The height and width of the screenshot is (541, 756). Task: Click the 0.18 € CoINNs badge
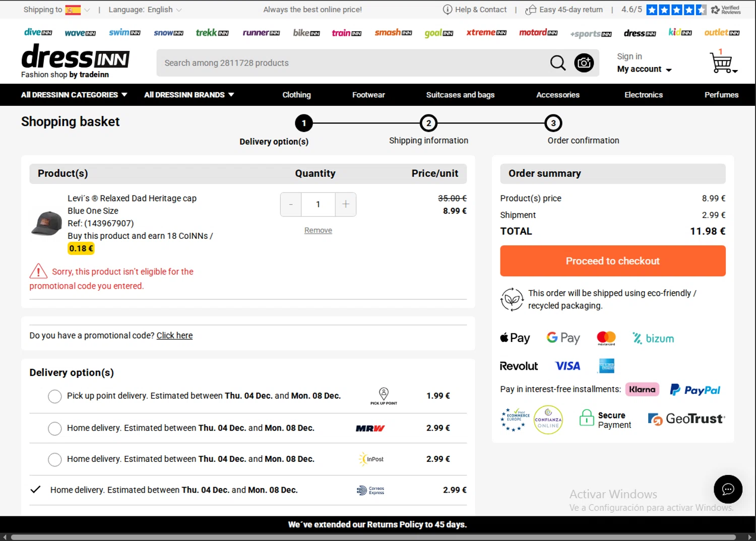(x=81, y=248)
